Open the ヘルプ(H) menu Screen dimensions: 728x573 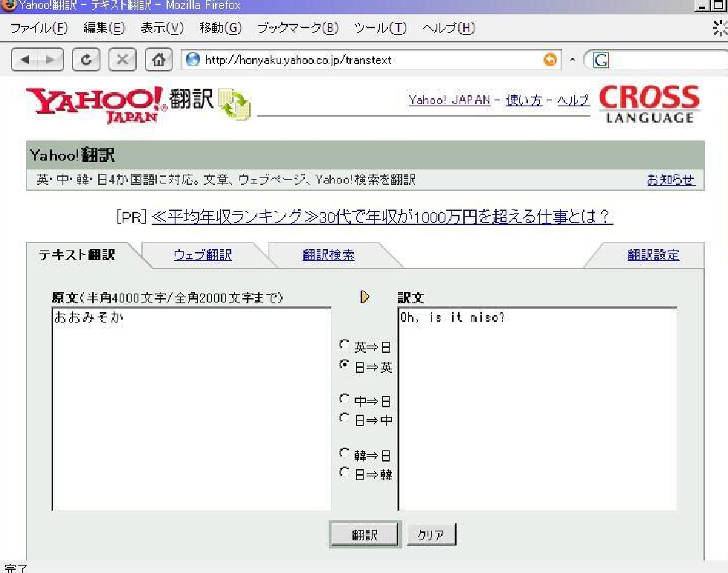tap(448, 28)
